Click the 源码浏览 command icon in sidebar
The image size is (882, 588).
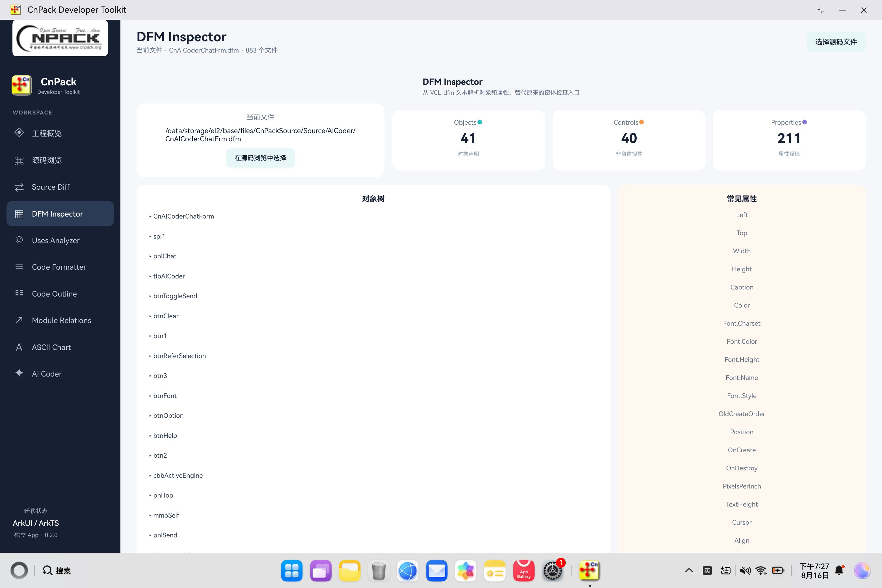pyautogui.click(x=19, y=161)
